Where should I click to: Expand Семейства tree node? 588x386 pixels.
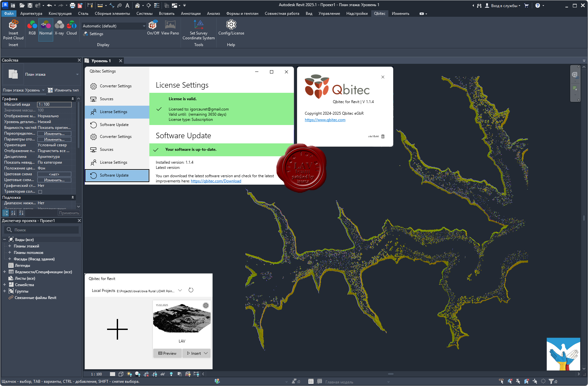(5, 285)
